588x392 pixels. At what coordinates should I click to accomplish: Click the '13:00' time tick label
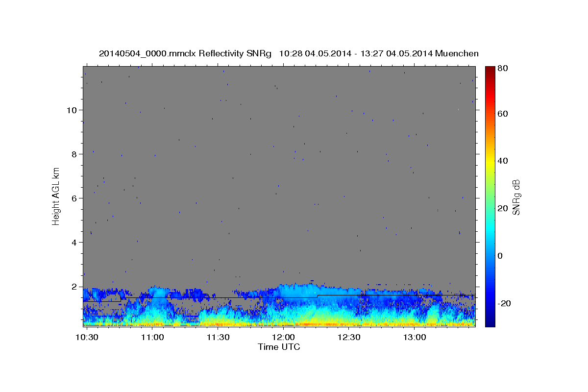tap(415, 337)
